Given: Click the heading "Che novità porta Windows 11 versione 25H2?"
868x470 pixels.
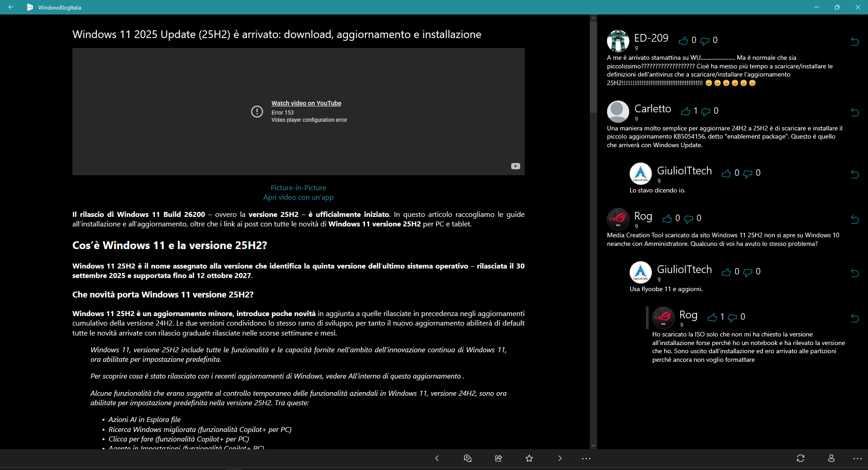Looking at the screenshot, I should tap(163, 295).
